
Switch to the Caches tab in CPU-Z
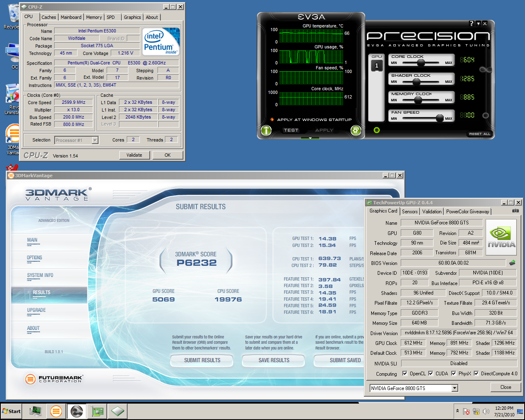[x=48, y=17]
